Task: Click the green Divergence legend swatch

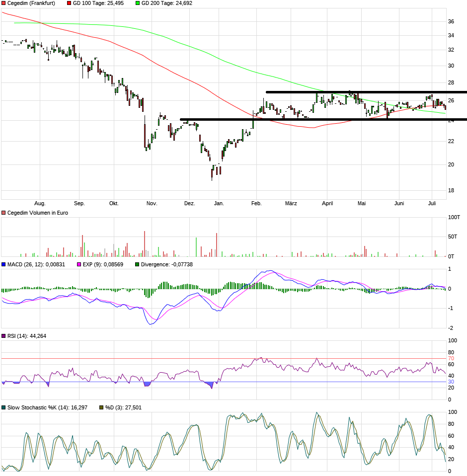Action: [x=137, y=264]
